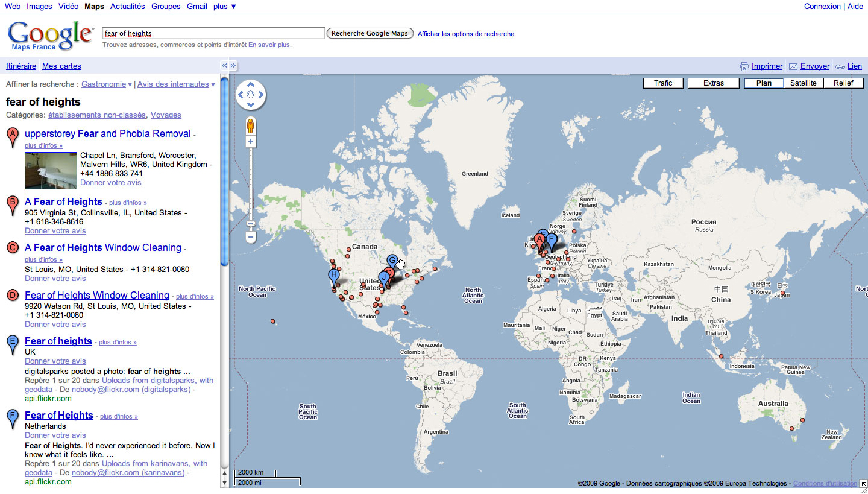The height and width of the screenshot is (494, 868).
Task: Select blue map pin J in central United States
Action: point(383,278)
